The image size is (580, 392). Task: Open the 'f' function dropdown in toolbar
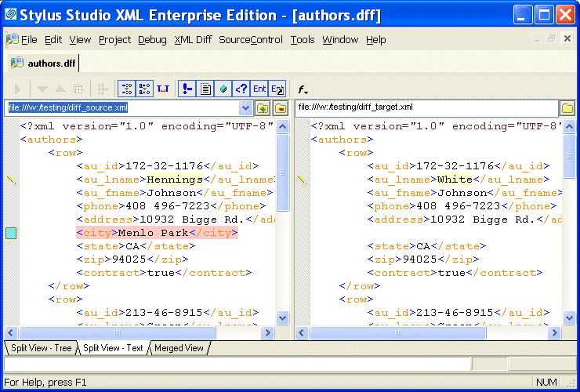[303, 90]
